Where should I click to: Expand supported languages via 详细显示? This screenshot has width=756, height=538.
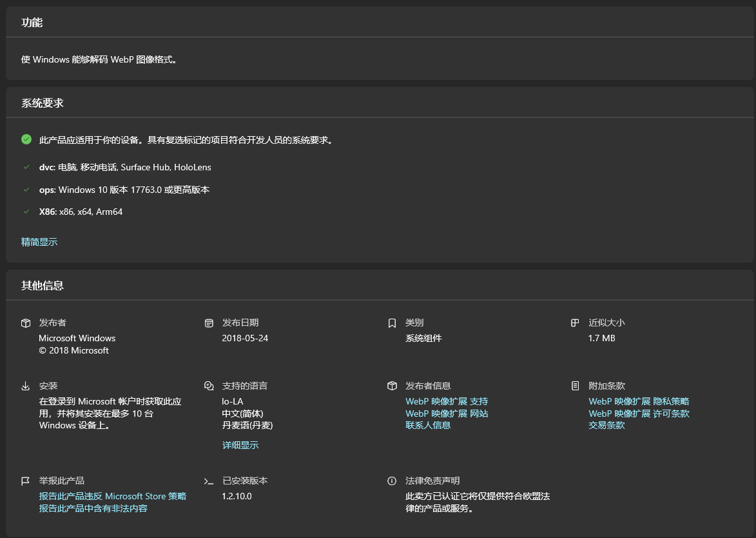pos(240,445)
